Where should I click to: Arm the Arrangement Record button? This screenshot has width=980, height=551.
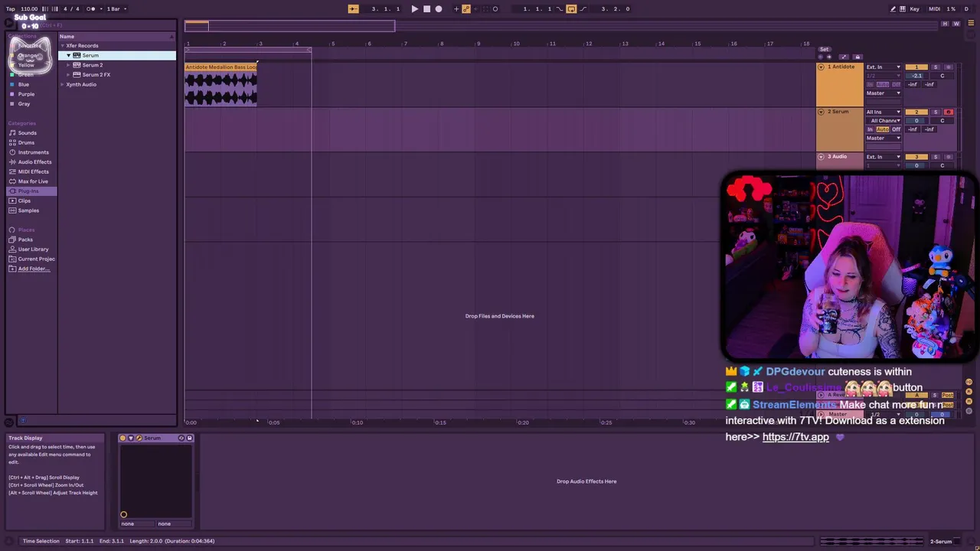tap(438, 9)
